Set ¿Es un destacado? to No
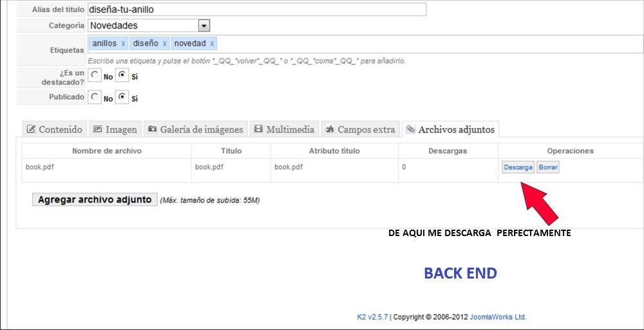This screenshot has height=330, width=644. click(x=95, y=75)
